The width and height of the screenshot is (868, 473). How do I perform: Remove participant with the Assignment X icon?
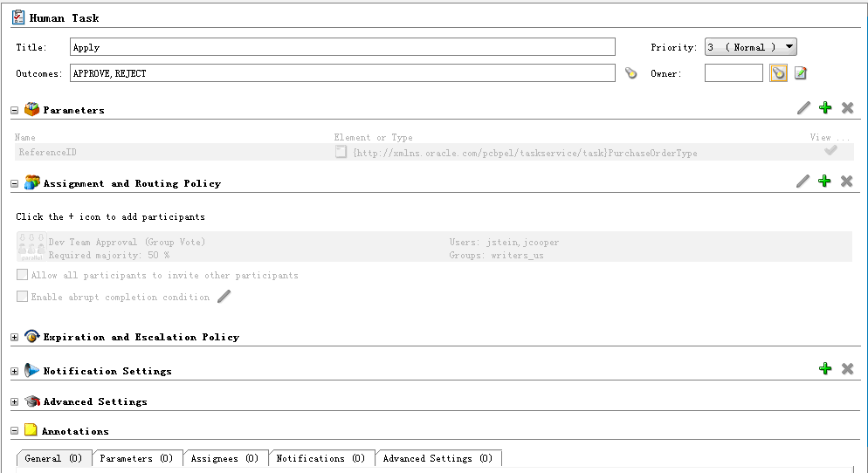pos(846,181)
